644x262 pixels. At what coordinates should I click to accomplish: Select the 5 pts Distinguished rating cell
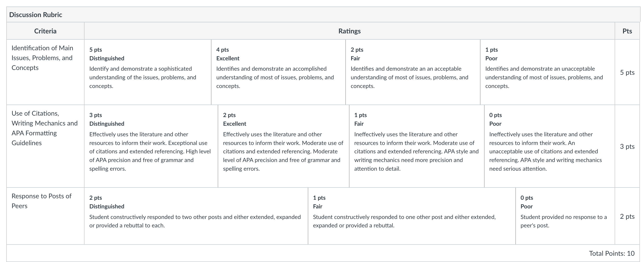[148, 72]
